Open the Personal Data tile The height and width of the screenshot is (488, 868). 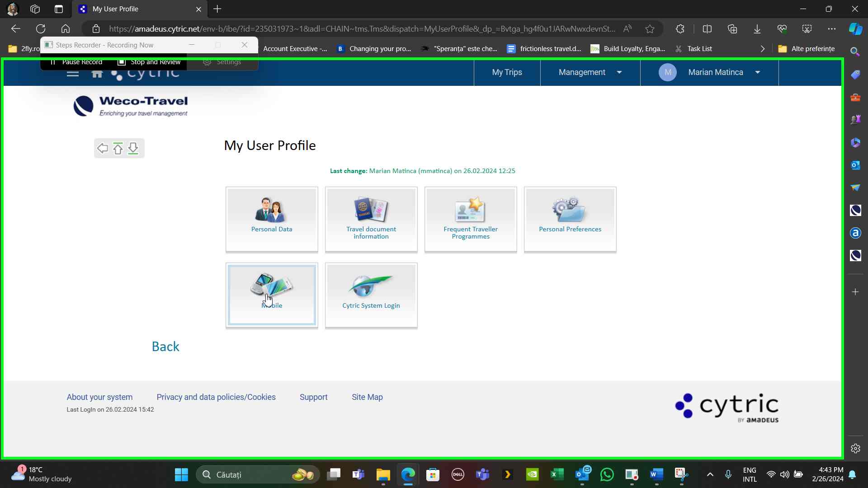272,219
